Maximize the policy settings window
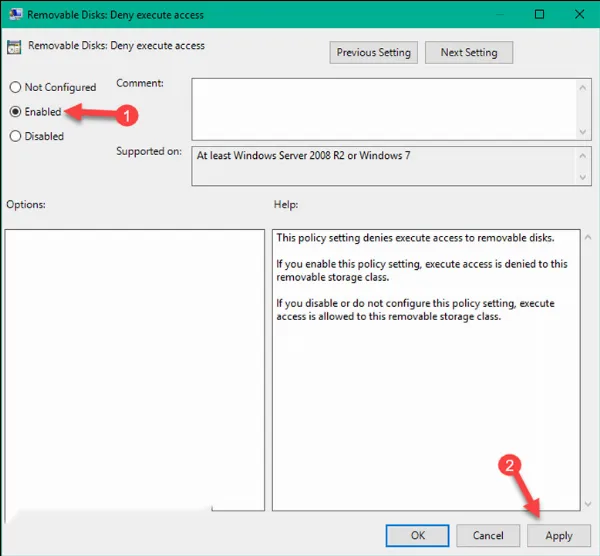The height and width of the screenshot is (556, 600). [540, 15]
